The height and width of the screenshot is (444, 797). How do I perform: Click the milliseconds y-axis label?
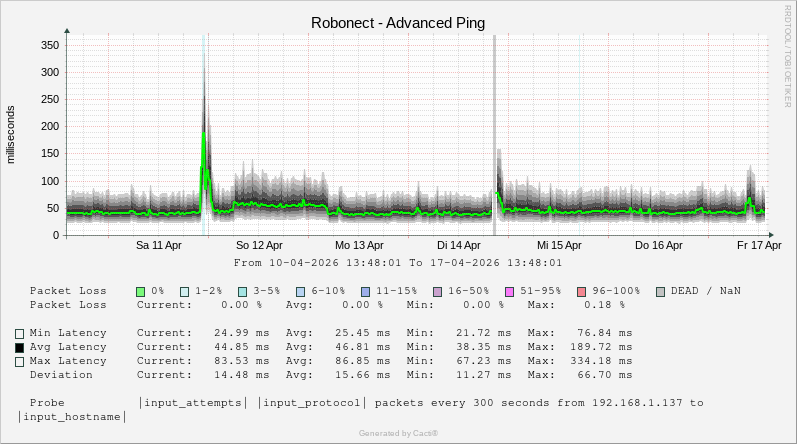click(12, 136)
